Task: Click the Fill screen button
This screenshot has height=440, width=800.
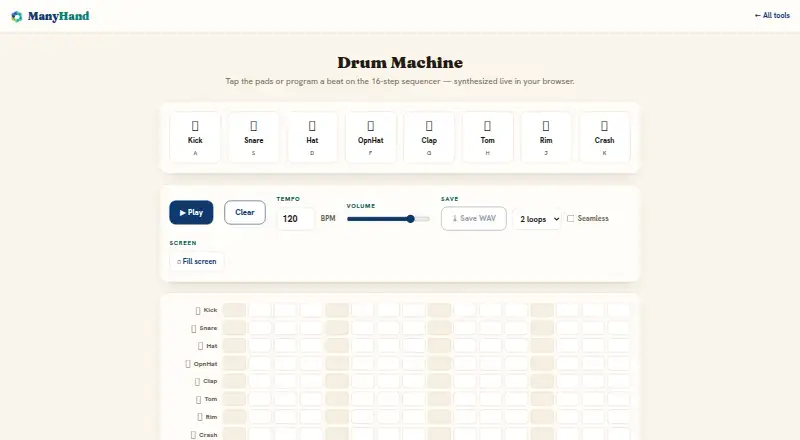Action: click(197, 261)
